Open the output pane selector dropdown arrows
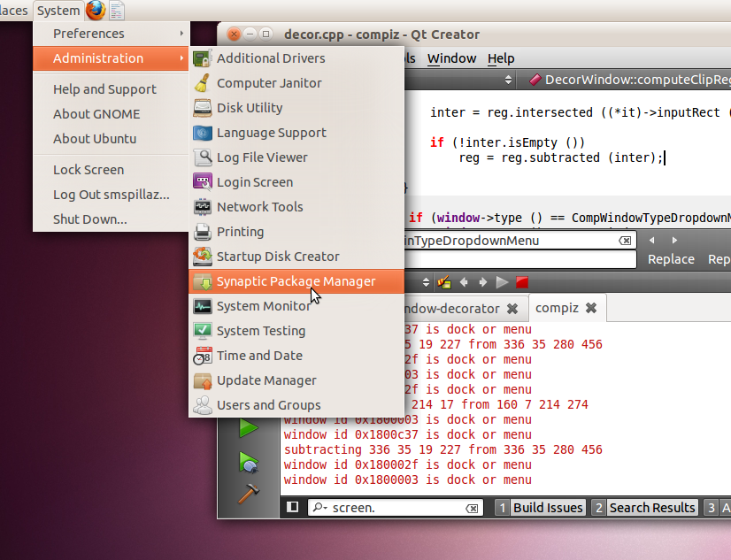Viewport: 731px width, 560px height. click(426, 282)
